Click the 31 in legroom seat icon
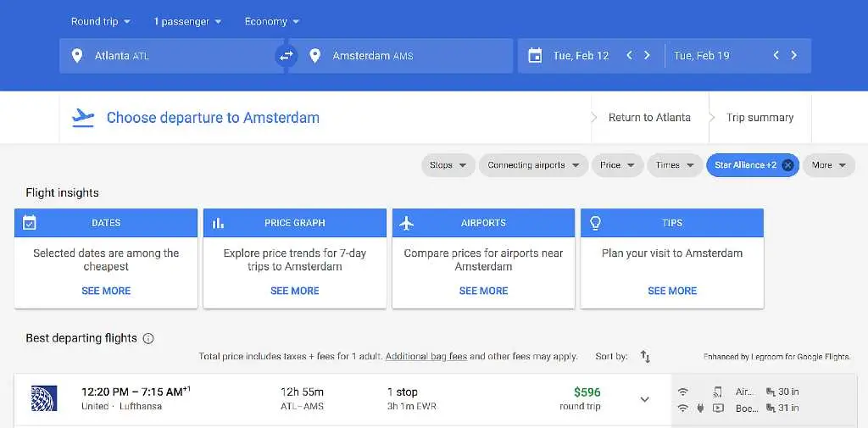The height and width of the screenshot is (428, 868). tap(770, 408)
